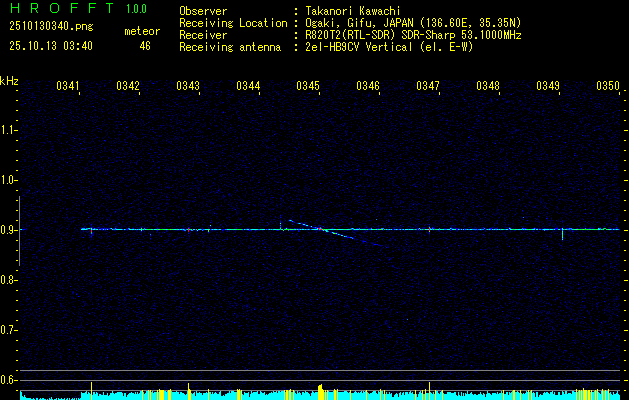Click the 0.8 kHz axis label
This screenshot has width=629, height=400.
pos(7,280)
